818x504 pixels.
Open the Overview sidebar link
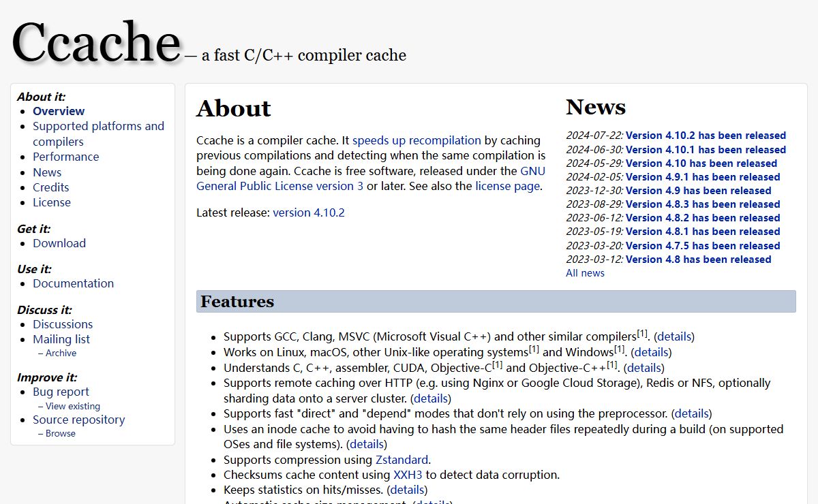click(59, 111)
